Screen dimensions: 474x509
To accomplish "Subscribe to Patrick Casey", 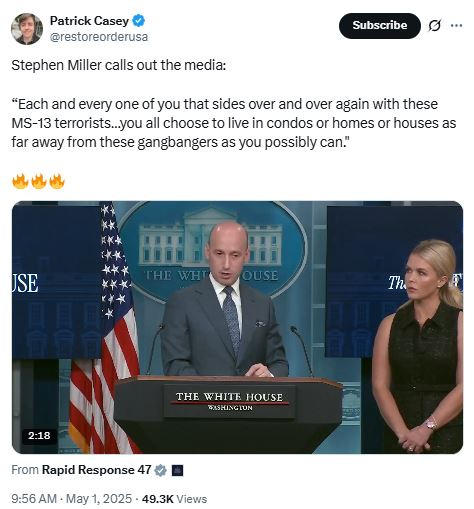I will (380, 26).
